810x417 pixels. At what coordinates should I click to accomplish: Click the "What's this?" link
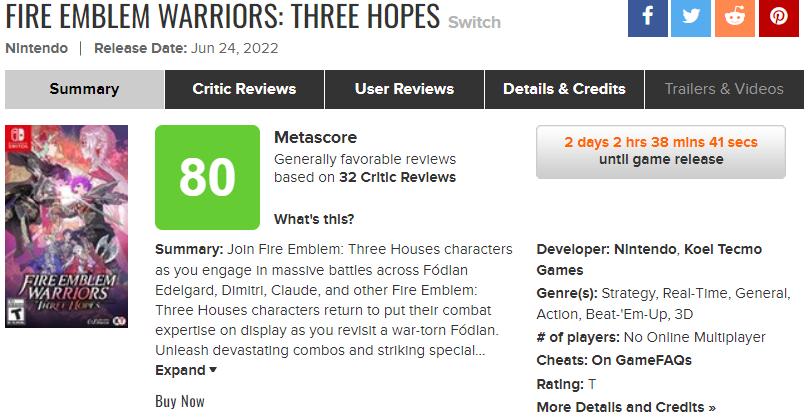tap(313, 219)
